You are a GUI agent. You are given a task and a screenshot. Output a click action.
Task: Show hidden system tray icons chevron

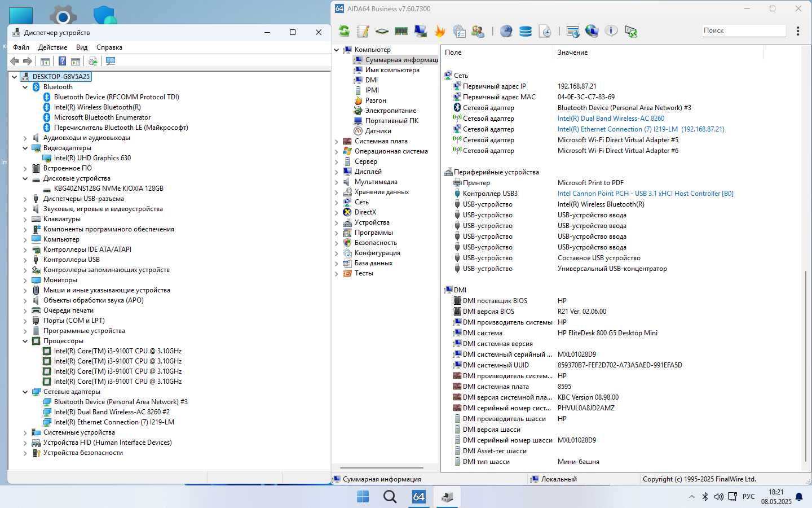[691, 497]
